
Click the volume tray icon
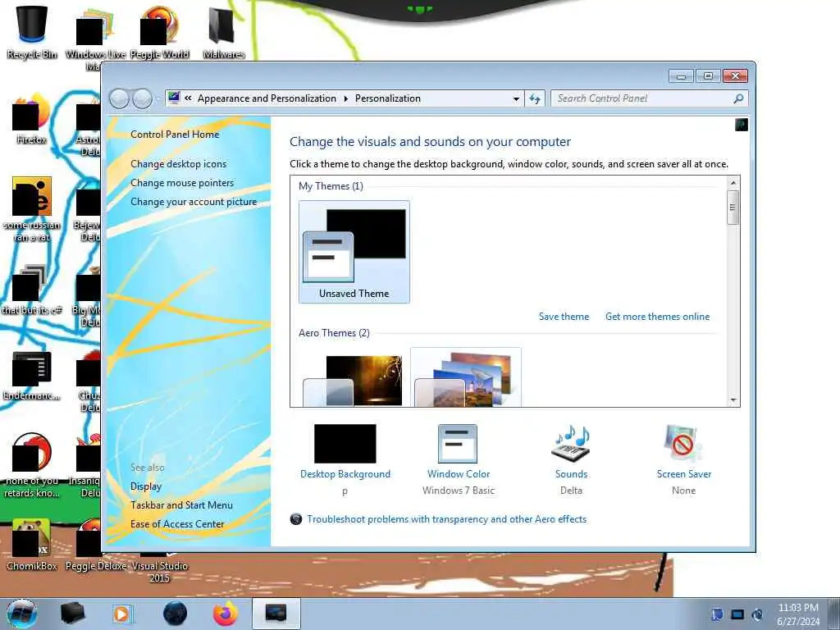click(x=757, y=614)
